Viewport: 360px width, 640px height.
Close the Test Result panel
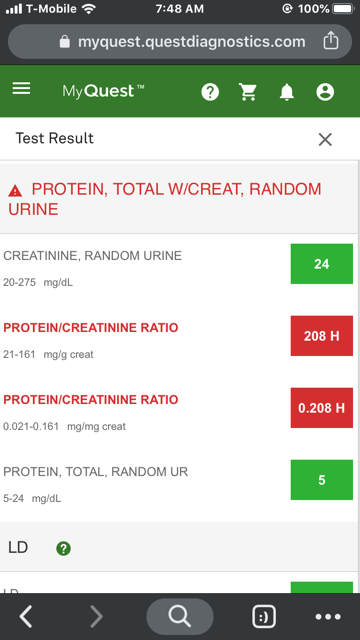pos(325,140)
